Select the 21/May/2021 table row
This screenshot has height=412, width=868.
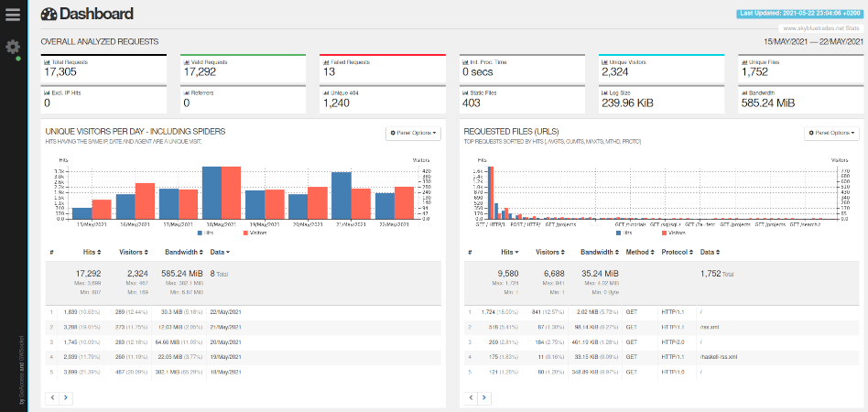244,327
